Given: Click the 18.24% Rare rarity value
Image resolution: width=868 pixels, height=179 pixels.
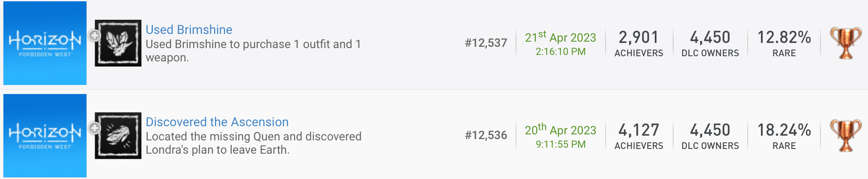Looking at the screenshot, I should pyautogui.click(x=784, y=130).
